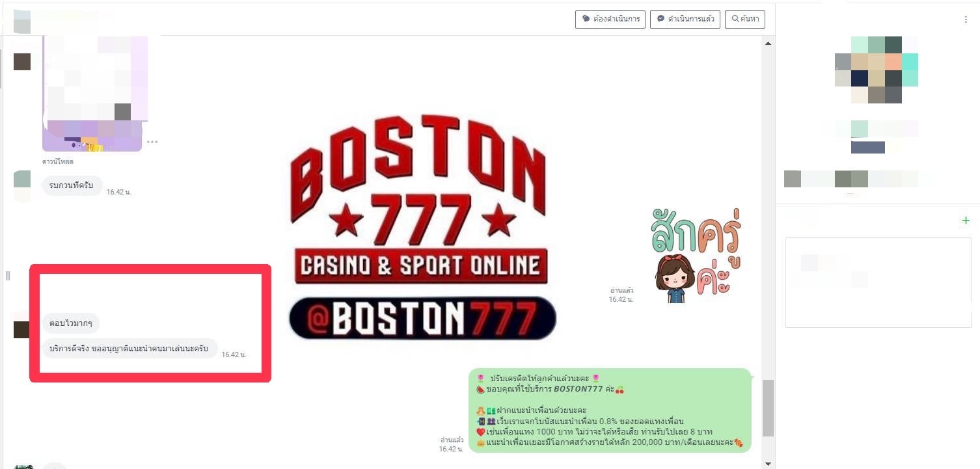Click the chat scrollbar thumb
The image size is (980, 469).
coord(768,408)
